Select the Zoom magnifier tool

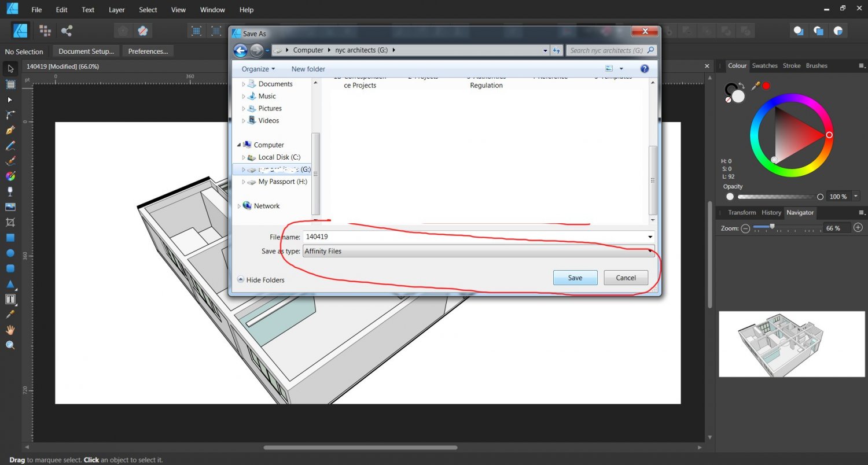pyautogui.click(x=10, y=345)
